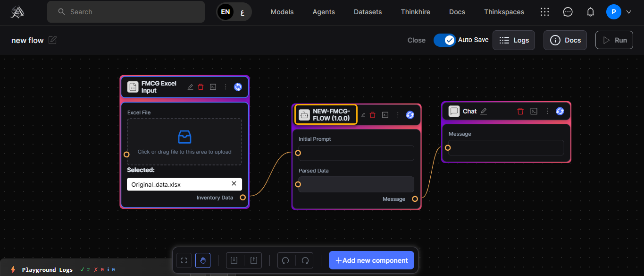Open the apps grid menu
644x276 pixels.
(x=544, y=12)
